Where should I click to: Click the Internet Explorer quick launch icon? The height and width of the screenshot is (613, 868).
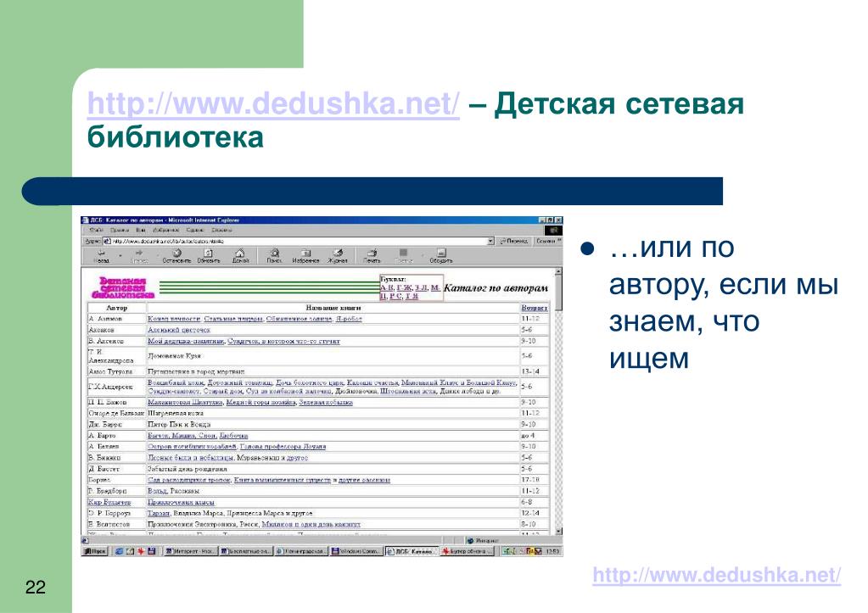click(119, 551)
